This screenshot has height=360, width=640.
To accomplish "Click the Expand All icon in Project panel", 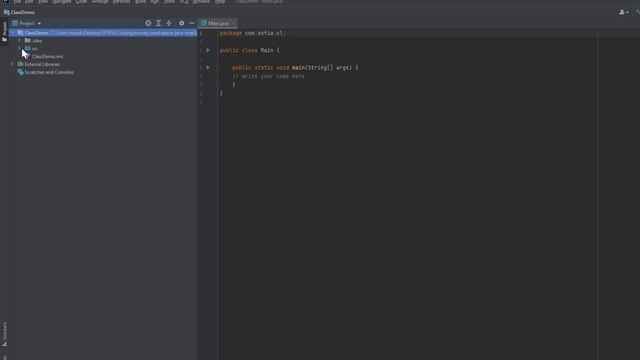I will pyautogui.click(x=158, y=23).
